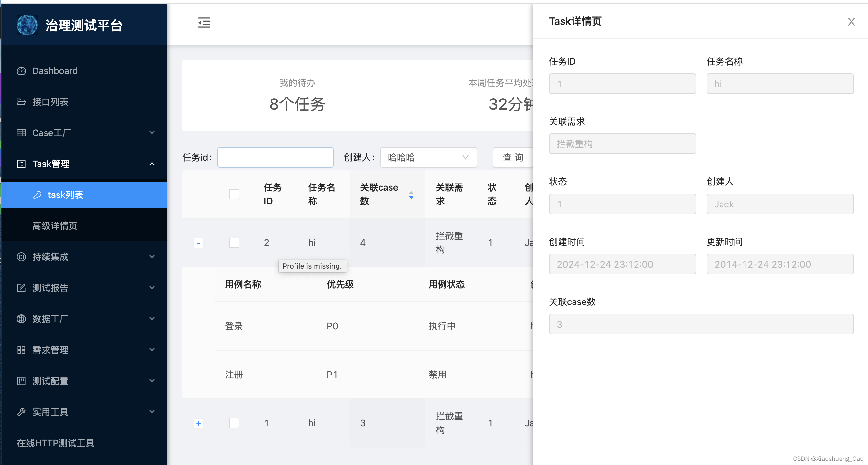The width and height of the screenshot is (868, 465).
Task: Expand the 测试报告 submenu chevron
Action: (x=152, y=288)
